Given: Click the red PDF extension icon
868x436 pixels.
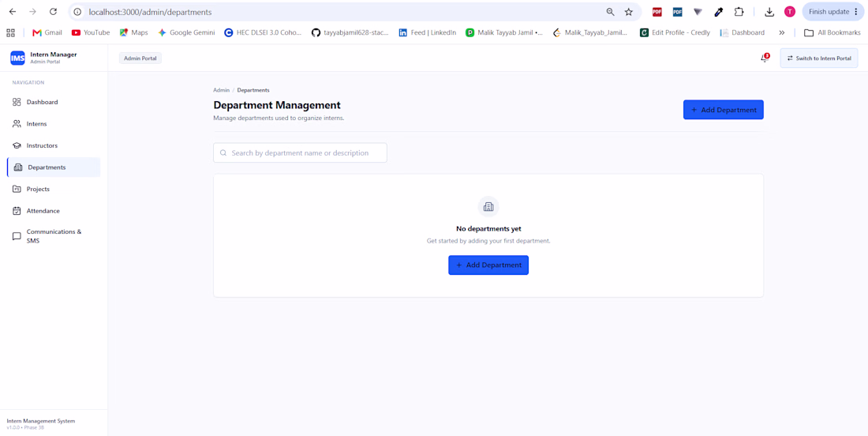Looking at the screenshot, I should pos(657,12).
